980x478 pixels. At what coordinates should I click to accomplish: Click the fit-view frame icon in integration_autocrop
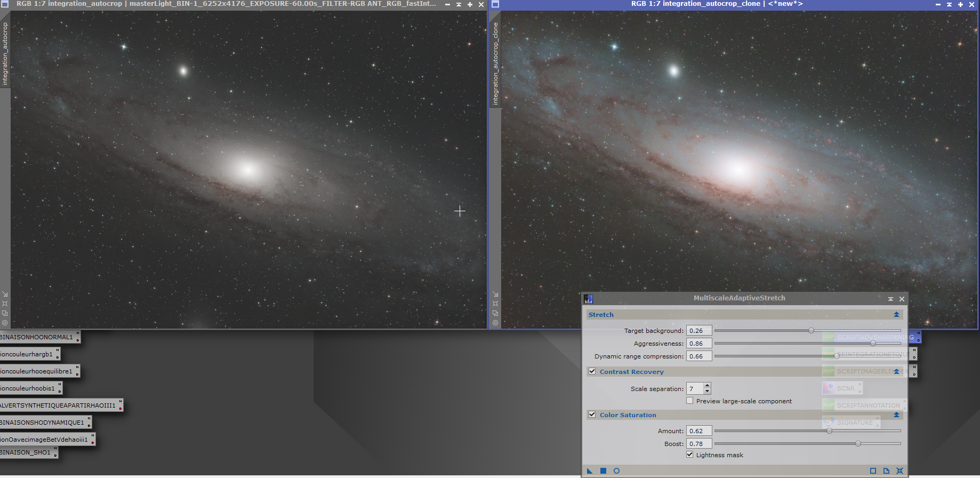5,304
